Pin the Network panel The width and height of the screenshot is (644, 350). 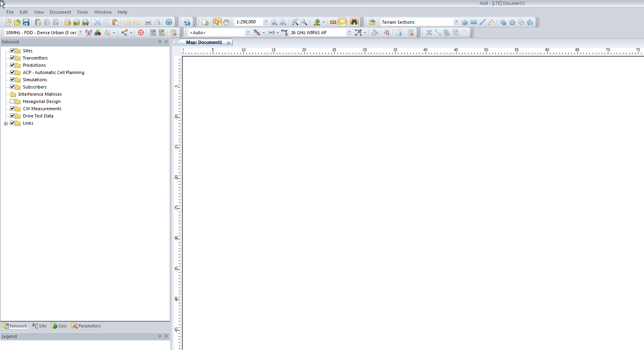click(159, 42)
